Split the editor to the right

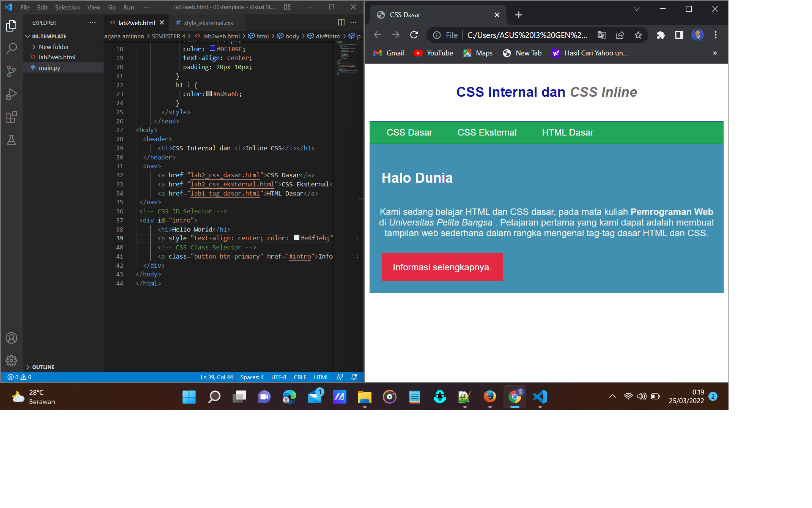[341, 22]
